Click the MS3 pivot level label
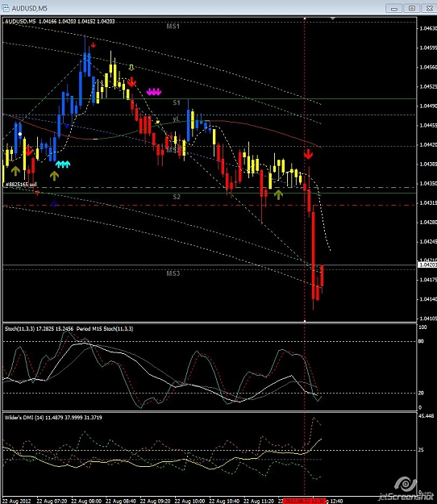The height and width of the screenshot is (504, 437). (x=173, y=273)
